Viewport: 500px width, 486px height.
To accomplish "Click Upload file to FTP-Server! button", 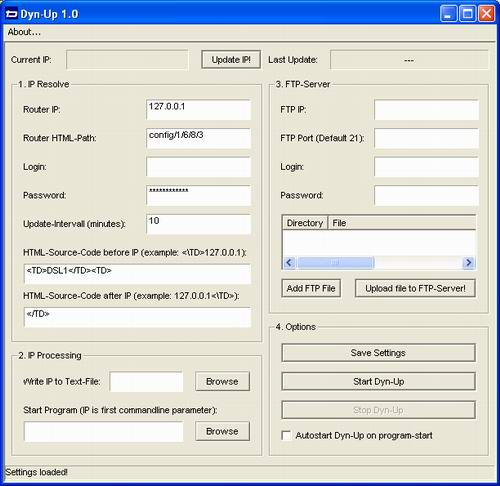I will click(415, 288).
